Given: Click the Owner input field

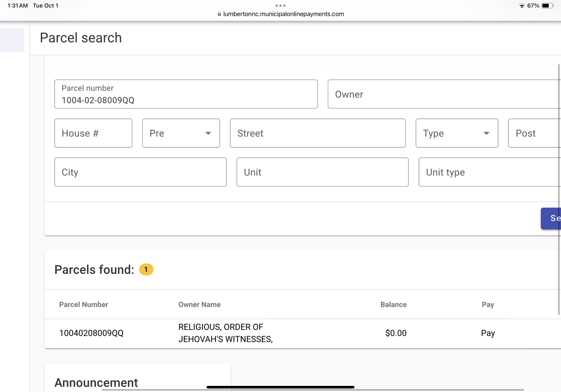Looking at the screenshot, I should pyautogui.click(x=444, y=94).
